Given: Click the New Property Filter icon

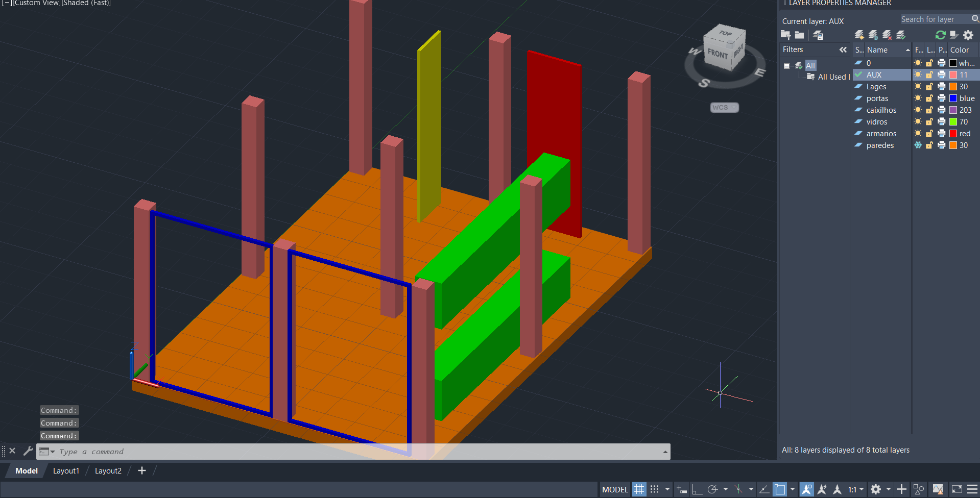Looking at the screenshot, I should tap(786, 35).
